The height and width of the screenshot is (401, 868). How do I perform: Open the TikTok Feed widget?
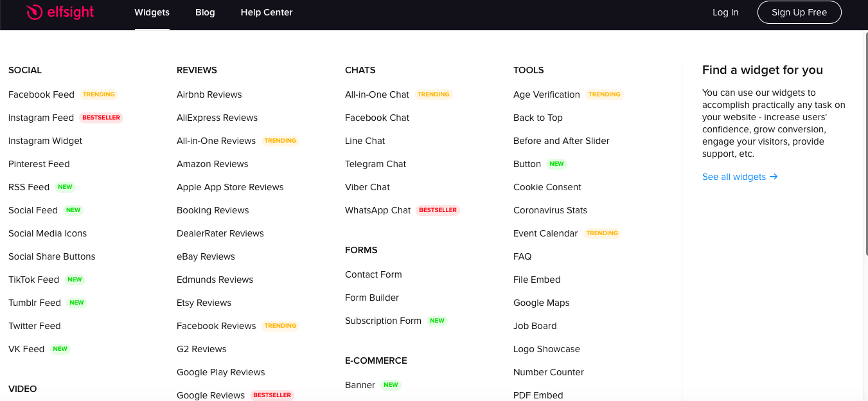[33, 280]
